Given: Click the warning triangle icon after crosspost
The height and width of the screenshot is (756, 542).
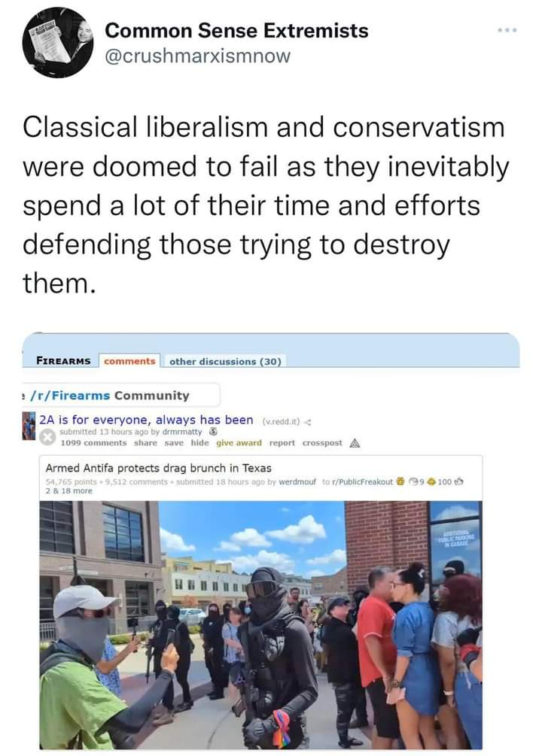Looking at the screenshot, I should tap(355, 443).
